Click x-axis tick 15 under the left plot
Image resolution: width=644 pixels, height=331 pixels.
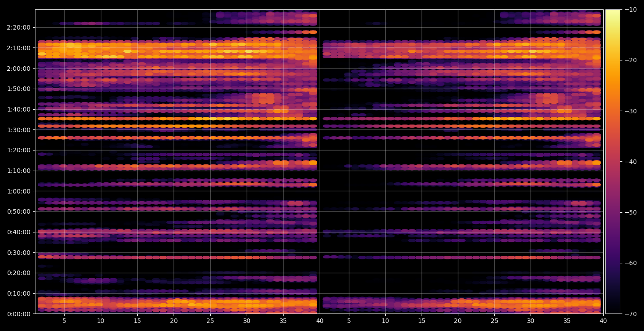pos(137,321)
